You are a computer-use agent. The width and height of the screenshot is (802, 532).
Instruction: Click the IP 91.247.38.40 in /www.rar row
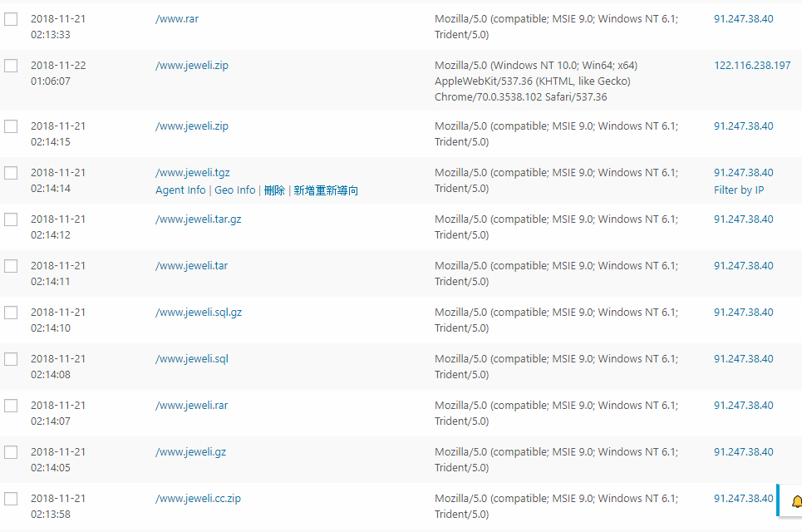click(x=743, y=19)
